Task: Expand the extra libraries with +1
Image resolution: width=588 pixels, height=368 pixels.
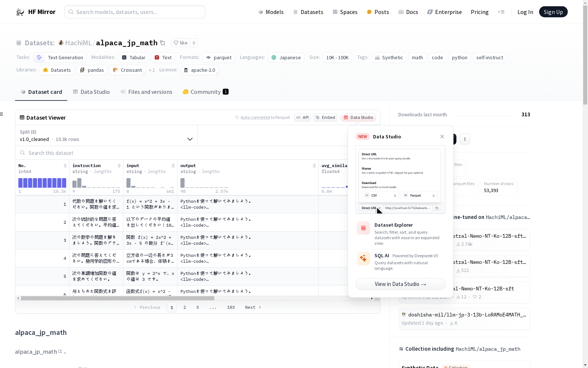Action: (151, 70)
